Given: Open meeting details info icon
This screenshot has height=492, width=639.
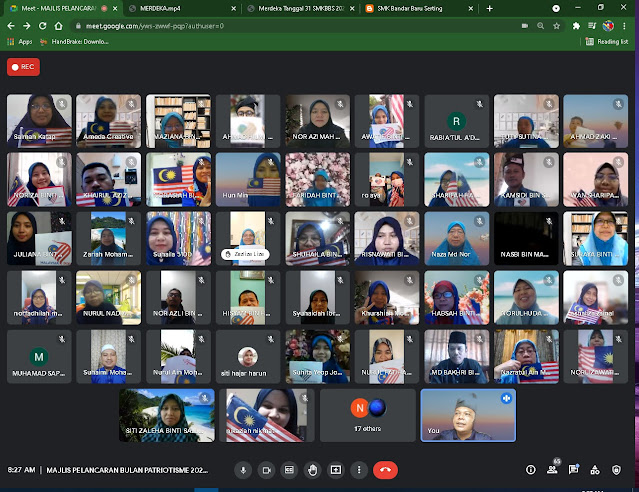Looking at the screenshot, I should click(531, 470).
